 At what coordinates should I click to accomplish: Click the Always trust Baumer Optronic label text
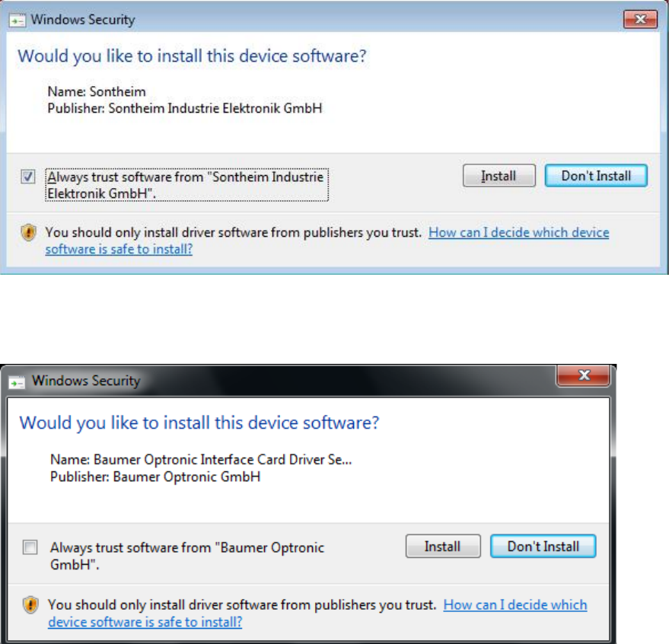(x=187, y=556)
